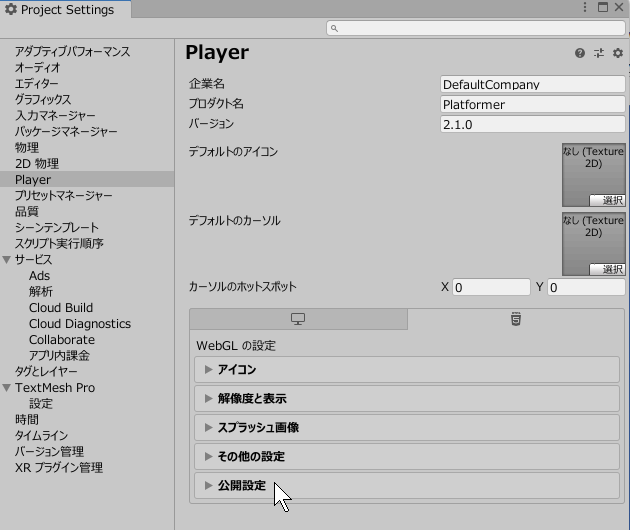Open シーンテンプレート settings

click(x=57, y=227)
